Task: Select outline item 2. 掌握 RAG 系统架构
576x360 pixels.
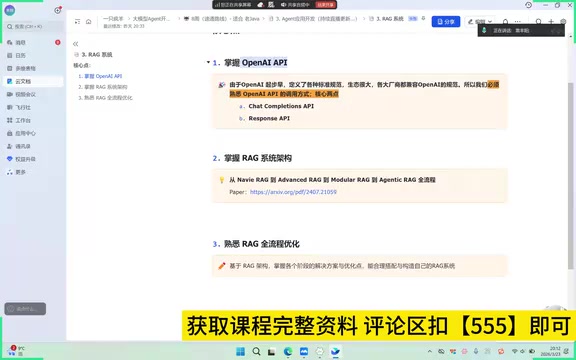Action: point(102,87)
